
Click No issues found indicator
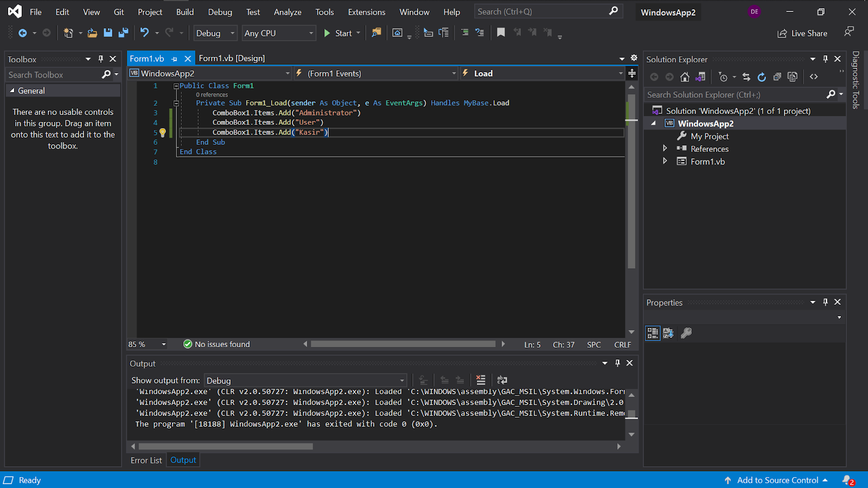216,344
